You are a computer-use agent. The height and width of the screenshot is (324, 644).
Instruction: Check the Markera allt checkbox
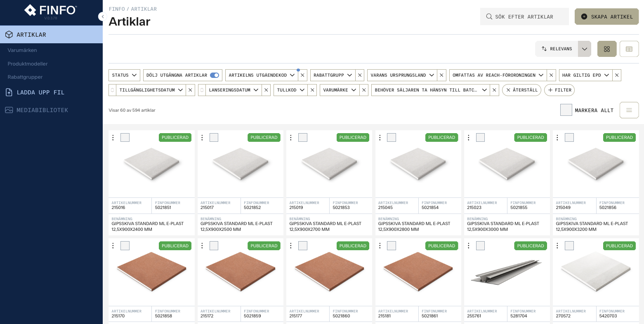click(566, 110)
